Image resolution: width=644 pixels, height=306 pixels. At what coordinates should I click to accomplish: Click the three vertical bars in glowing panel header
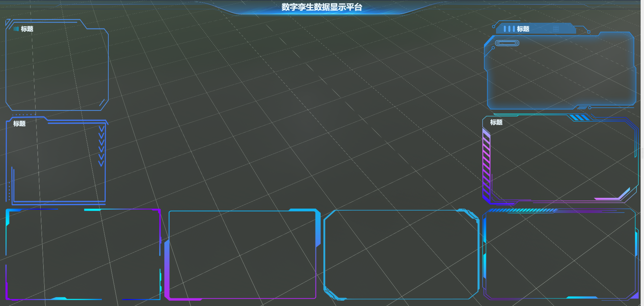[x=509, y=29]
